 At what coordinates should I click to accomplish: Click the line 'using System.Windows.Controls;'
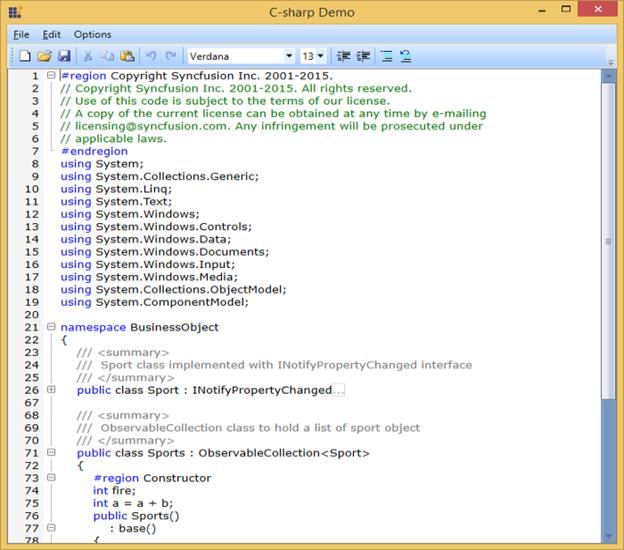[156, 226]
